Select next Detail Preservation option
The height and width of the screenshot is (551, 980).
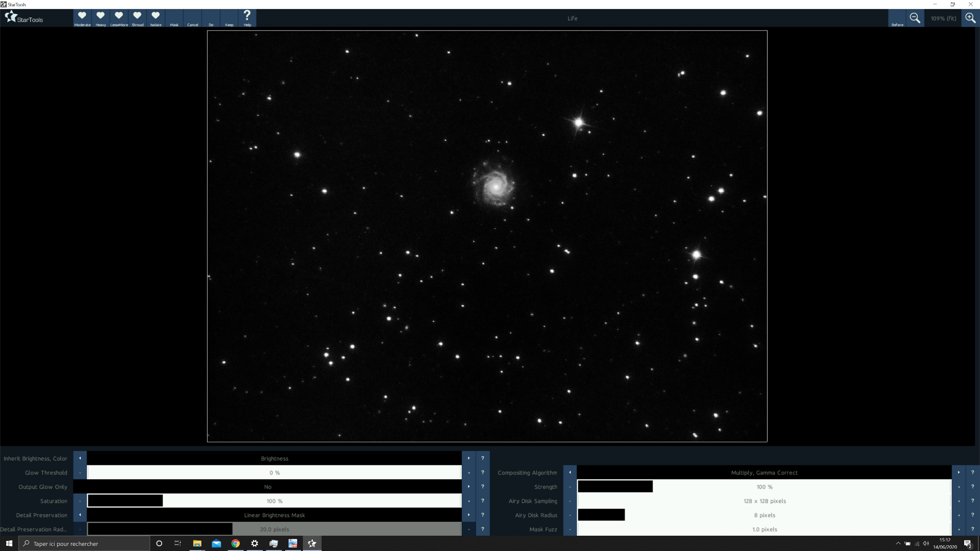point(468,515)
